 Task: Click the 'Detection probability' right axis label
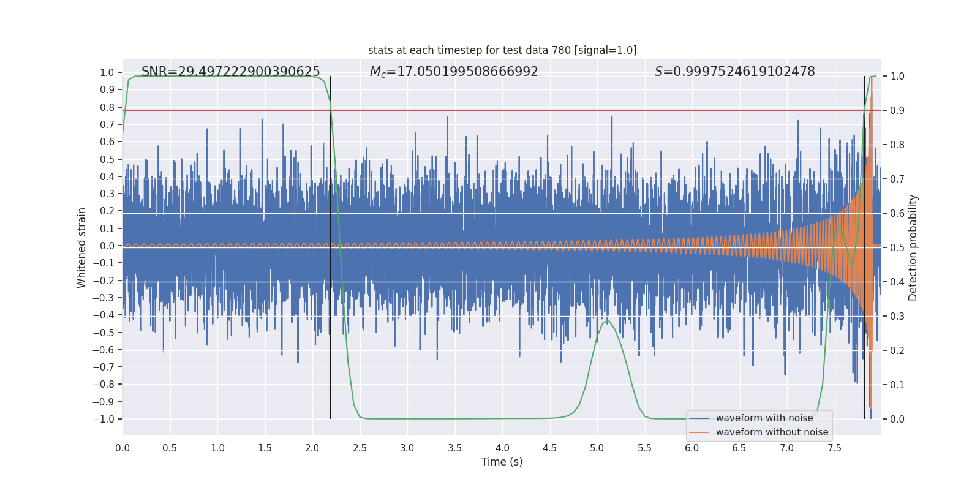[x=913, y=247]
